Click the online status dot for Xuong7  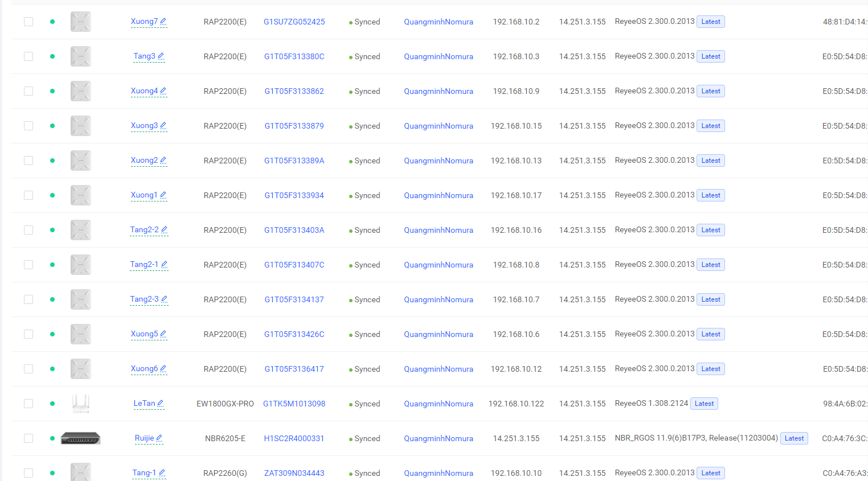point(52,22)
